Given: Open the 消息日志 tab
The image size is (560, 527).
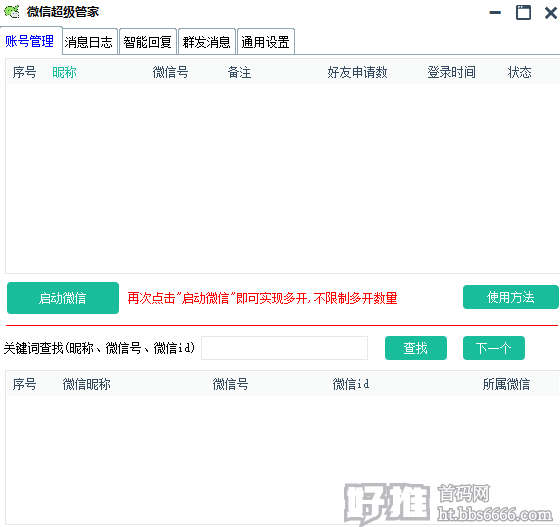Looking at the screenshot, I should [89, 42].
